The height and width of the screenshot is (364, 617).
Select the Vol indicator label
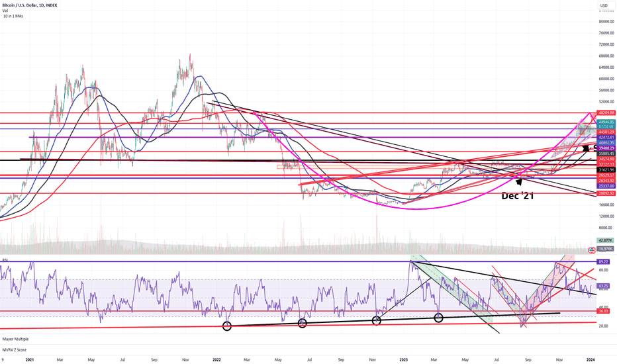tap(5, 11)
